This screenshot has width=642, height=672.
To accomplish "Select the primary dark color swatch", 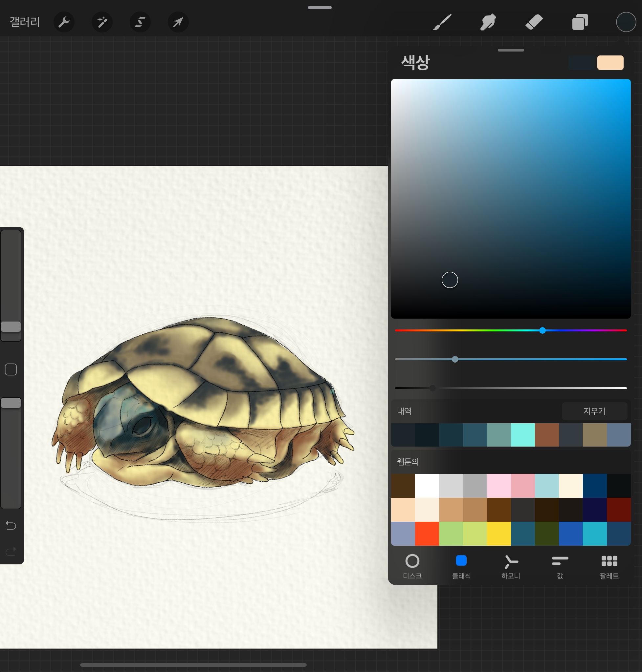I will click(x=582, y=63).
